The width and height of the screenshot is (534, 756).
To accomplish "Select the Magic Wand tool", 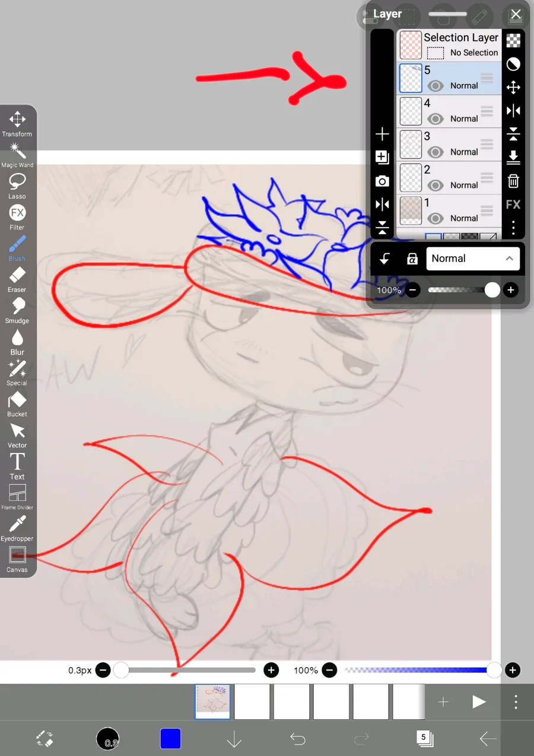I will tap(17, 155).
